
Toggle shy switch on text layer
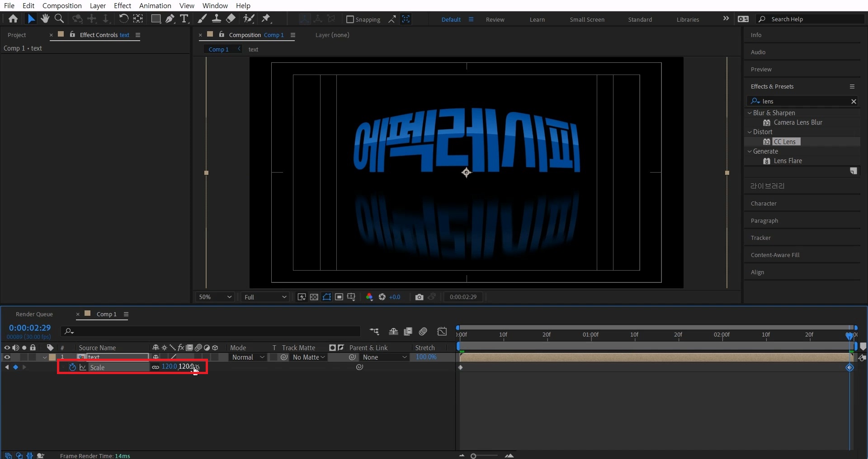coord(156,357)
